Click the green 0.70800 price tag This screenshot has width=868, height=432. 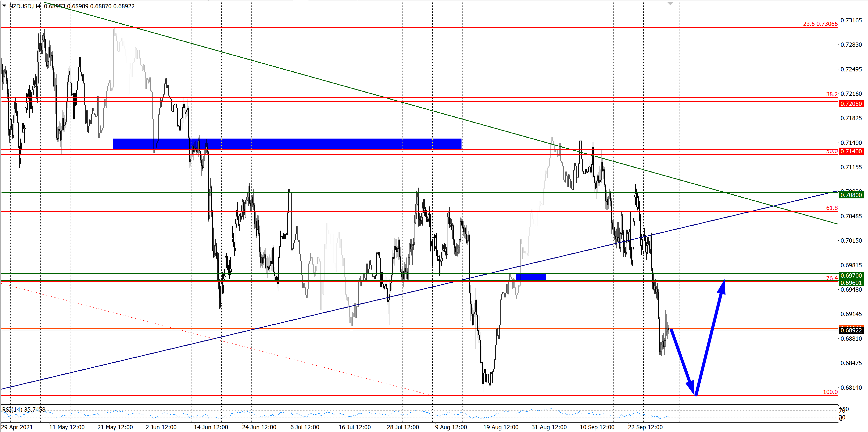[851, 195]
